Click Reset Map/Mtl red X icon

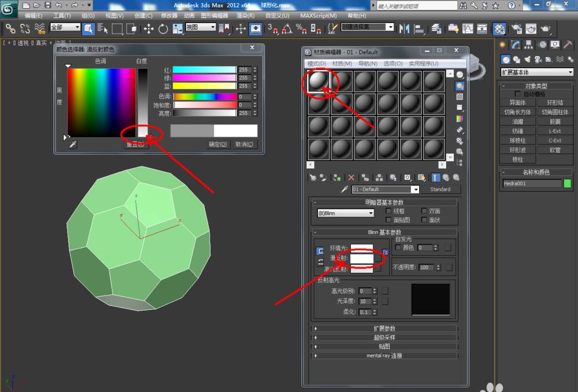click(351, 177)
